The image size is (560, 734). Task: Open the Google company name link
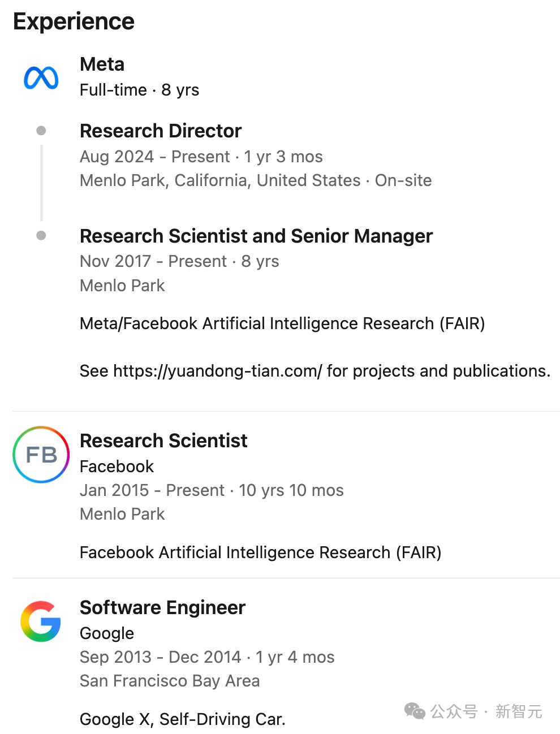point(107,633)
